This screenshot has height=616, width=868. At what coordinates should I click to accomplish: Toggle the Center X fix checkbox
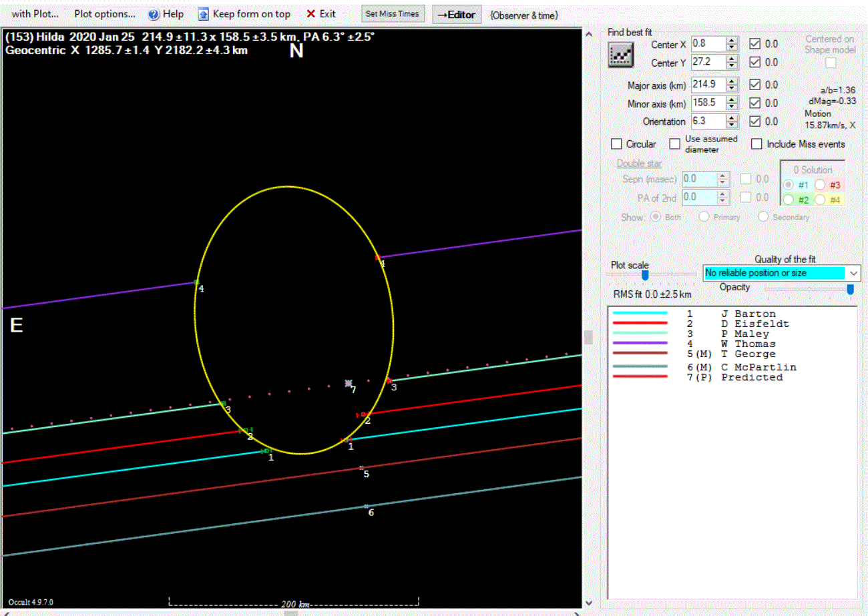click(x=754, y=44)
